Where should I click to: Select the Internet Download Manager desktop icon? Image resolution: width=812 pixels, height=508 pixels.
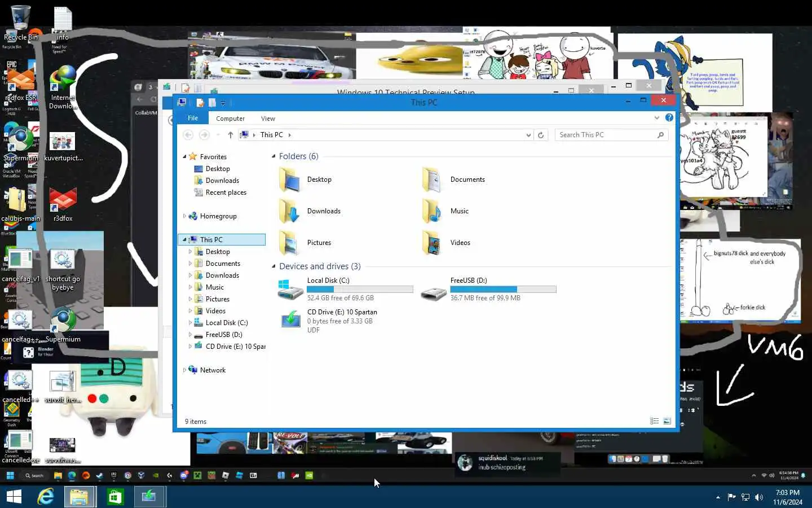point(63,87)
